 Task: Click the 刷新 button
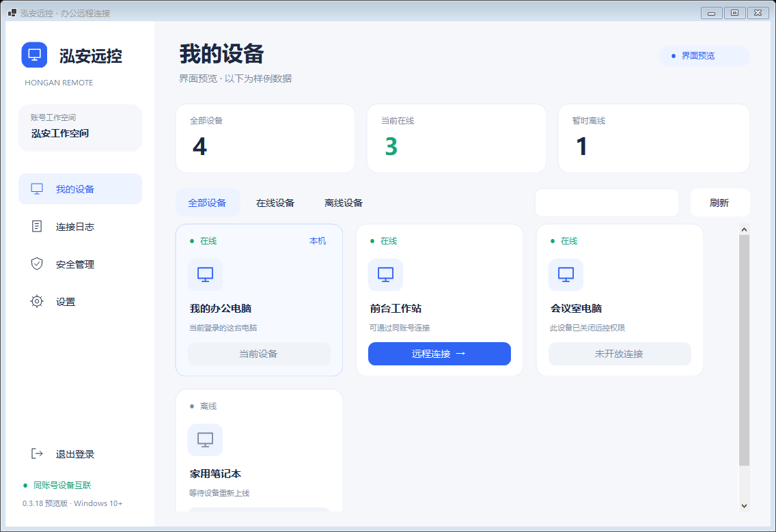[x=720, y=202]
